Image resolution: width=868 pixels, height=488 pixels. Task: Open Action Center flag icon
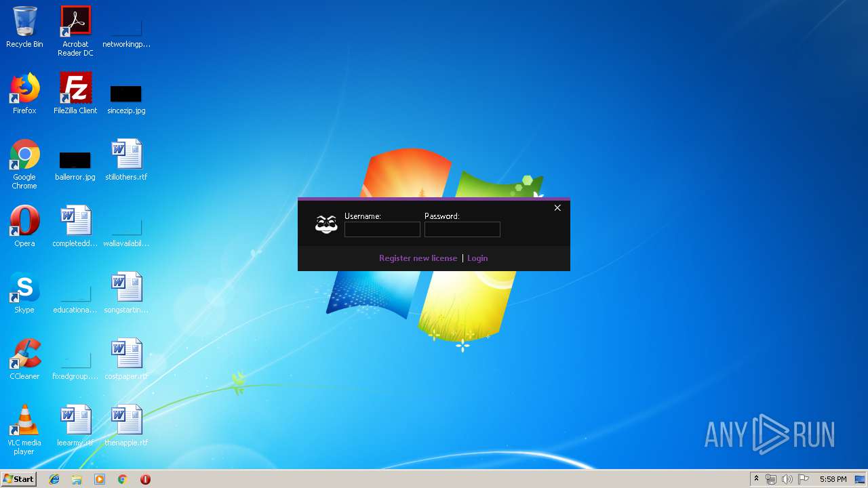pyautogui.click(x=804, y=479)
